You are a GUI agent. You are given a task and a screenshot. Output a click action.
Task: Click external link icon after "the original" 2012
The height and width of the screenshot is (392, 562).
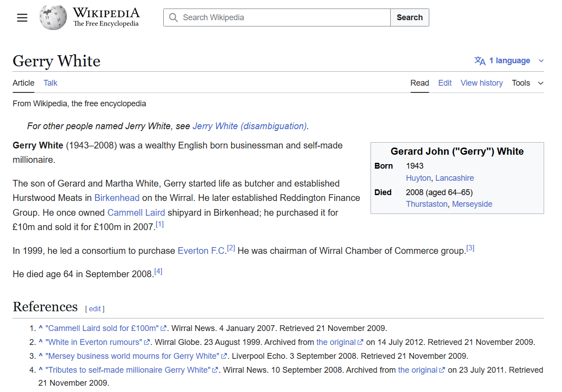tap(360, 342)
